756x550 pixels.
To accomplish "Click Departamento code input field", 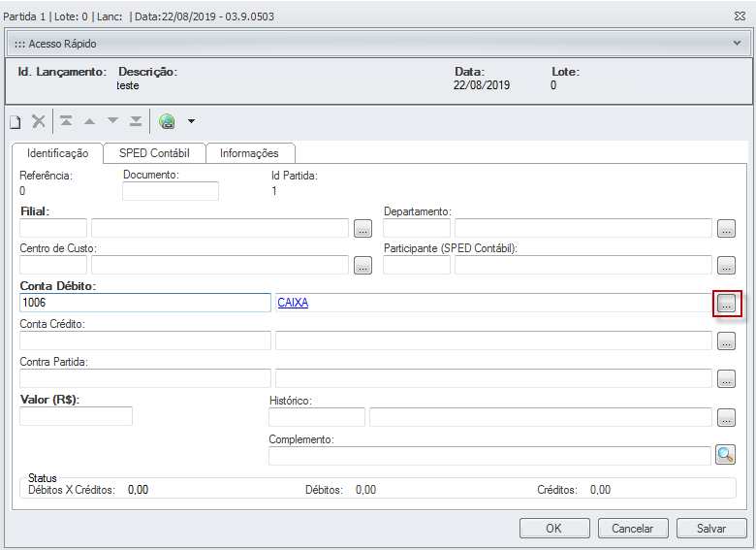I will pos(417,228).
